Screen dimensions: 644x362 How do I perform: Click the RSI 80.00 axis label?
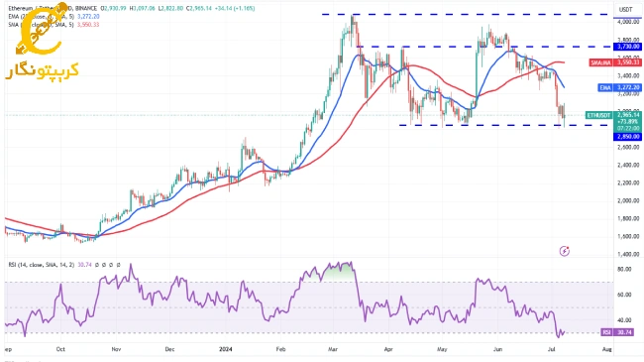[x=624, y=269]
